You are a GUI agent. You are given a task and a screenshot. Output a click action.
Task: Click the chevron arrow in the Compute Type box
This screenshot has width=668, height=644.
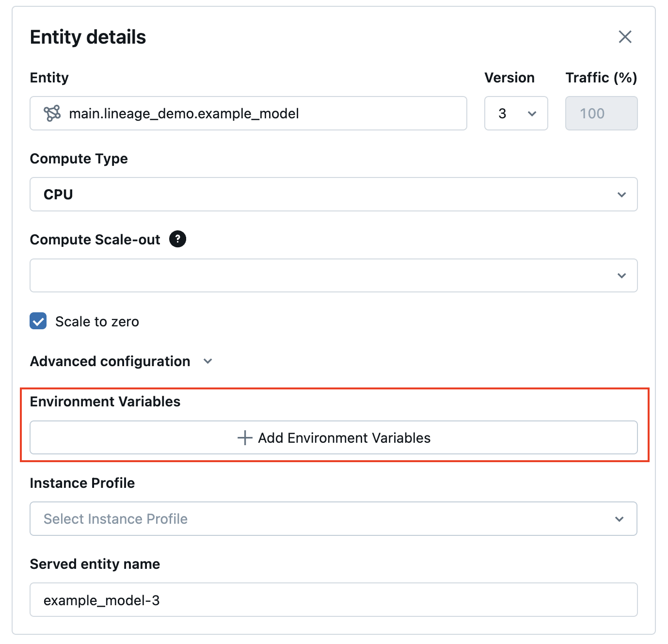(621, 195)
